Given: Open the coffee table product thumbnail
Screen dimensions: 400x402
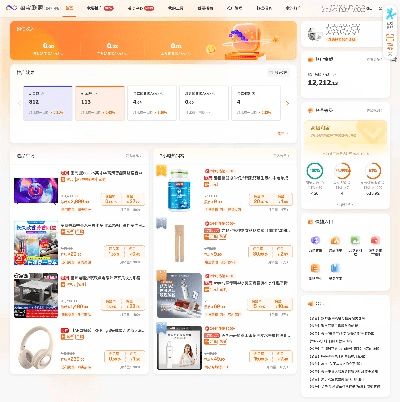Looking at the screenshot, I should coord(36,295).
